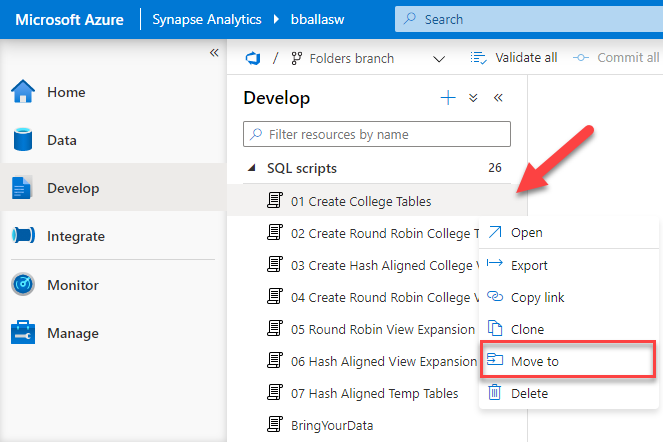Expand all with the double-down chevron
The image size is (663, 442).
[x=473, y=98]
